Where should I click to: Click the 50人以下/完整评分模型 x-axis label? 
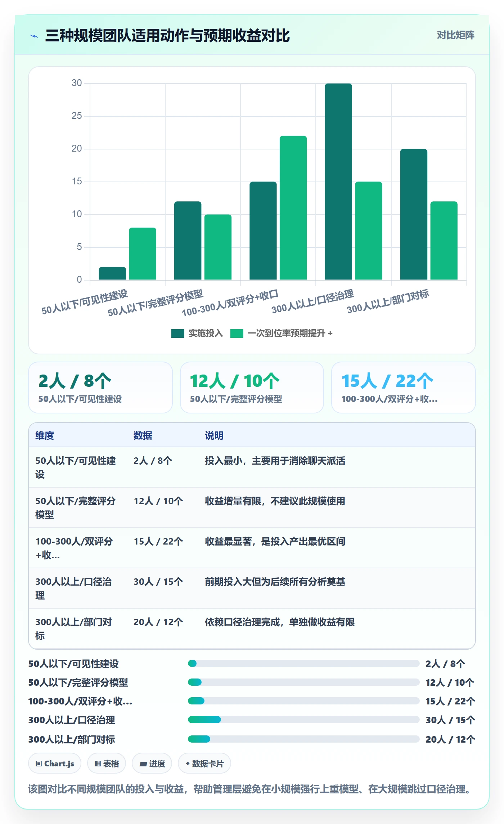pyautogui.click(x=156, y=303)
